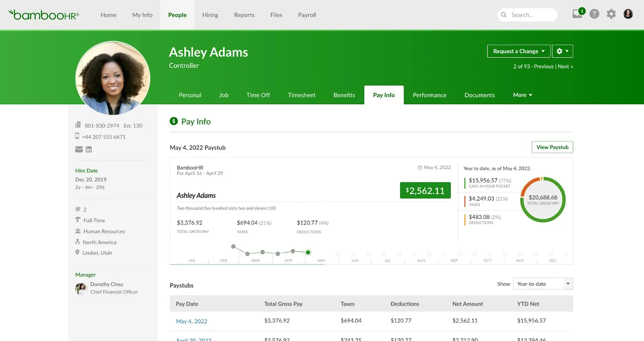
Task: Select the May paycheck point on timeline
Action: point(308,252)
